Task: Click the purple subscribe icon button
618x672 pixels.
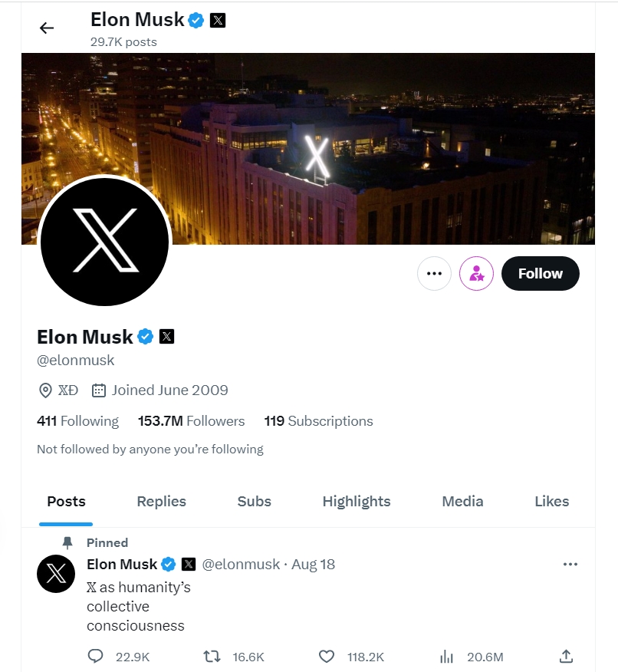Action: pyautogui.click(x=476, y=274)
